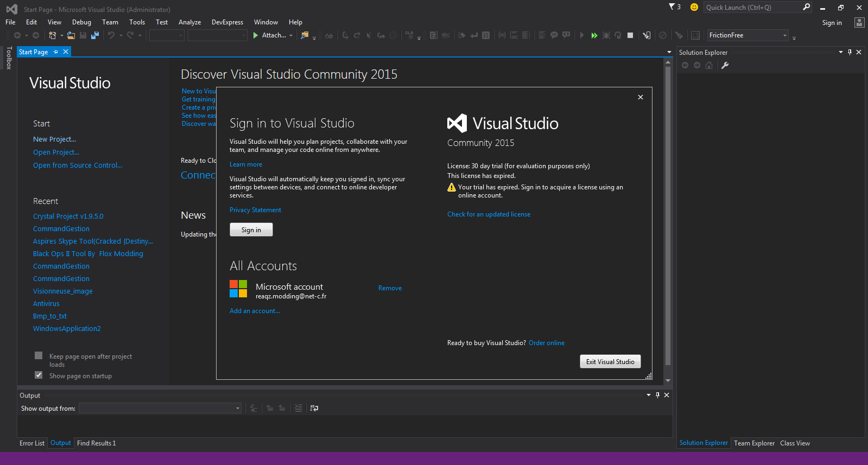Click the Save All toolbar icon
This screenshot has height=465, width=868.
95,35
